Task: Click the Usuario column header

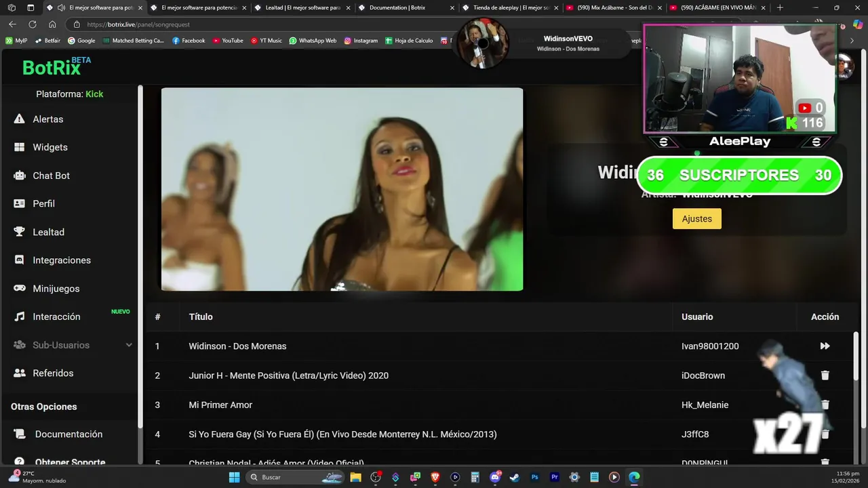Action: tap(697, 317)
